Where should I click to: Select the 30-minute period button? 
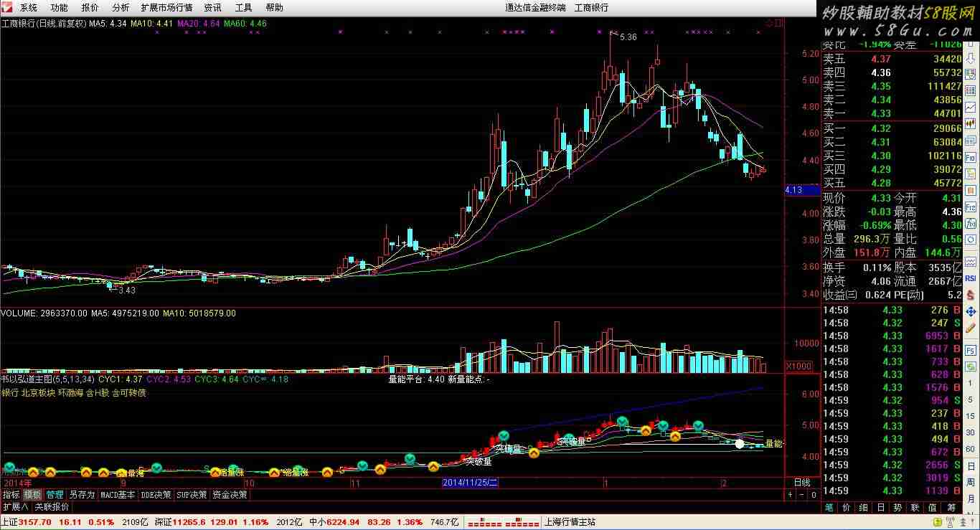pyautogui.click(x=971, y=432)
